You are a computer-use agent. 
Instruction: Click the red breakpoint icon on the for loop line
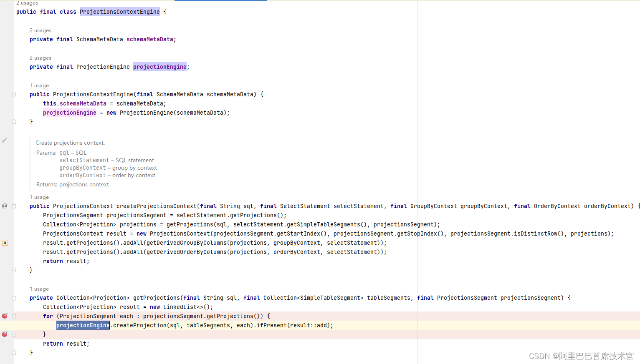5,316
